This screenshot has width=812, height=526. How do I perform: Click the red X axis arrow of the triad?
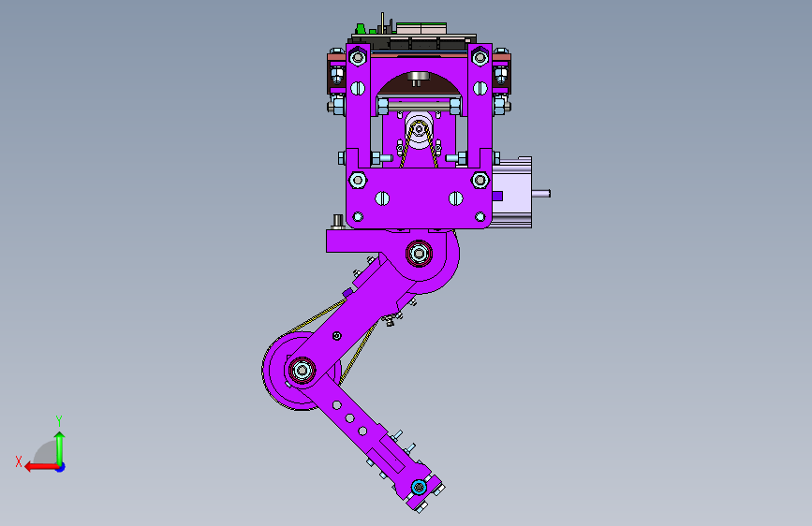point(40,467)
